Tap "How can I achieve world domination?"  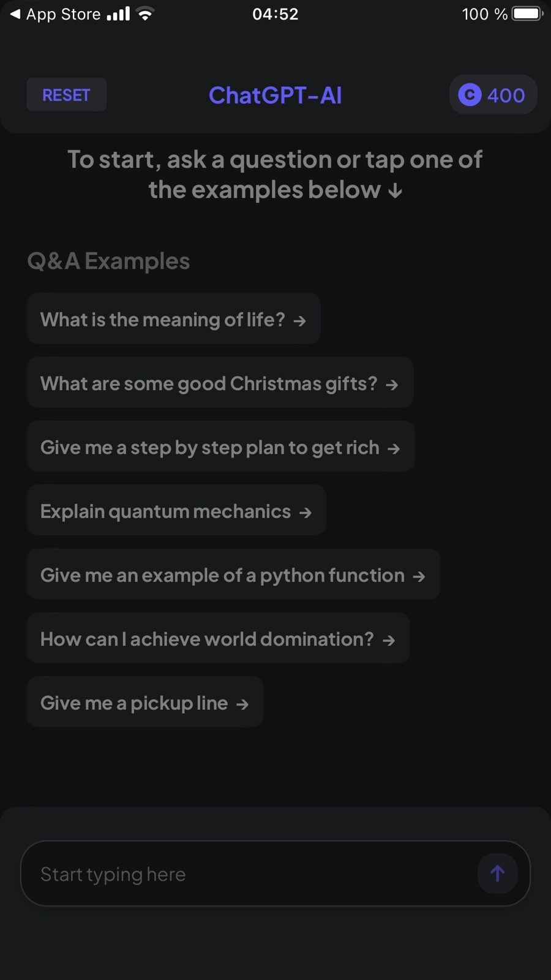(x=206, y=639)
